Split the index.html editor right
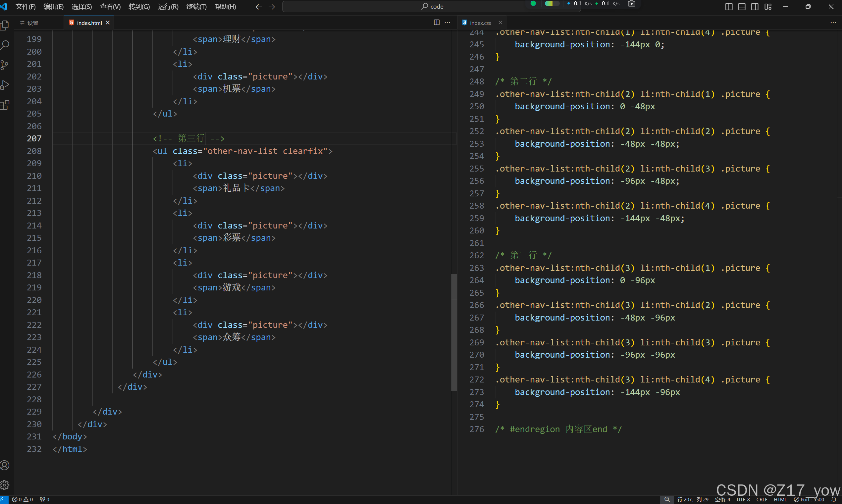This screenshot has width=842, height=504. [x=437, y=23]
